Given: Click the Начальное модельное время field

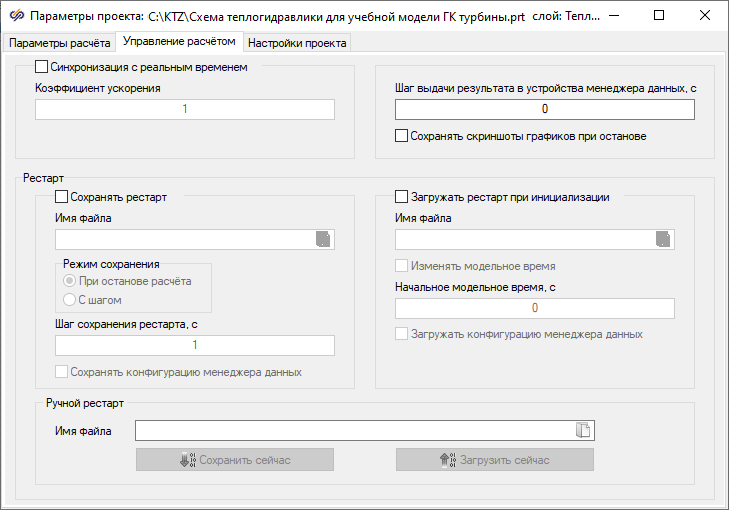Looking at the screenshot, I should (x=534, y=309).
